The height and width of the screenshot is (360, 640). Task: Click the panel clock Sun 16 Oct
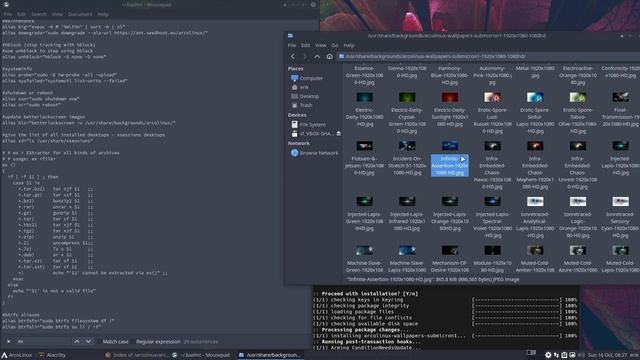pyautogui.click(x=607, y=355)
